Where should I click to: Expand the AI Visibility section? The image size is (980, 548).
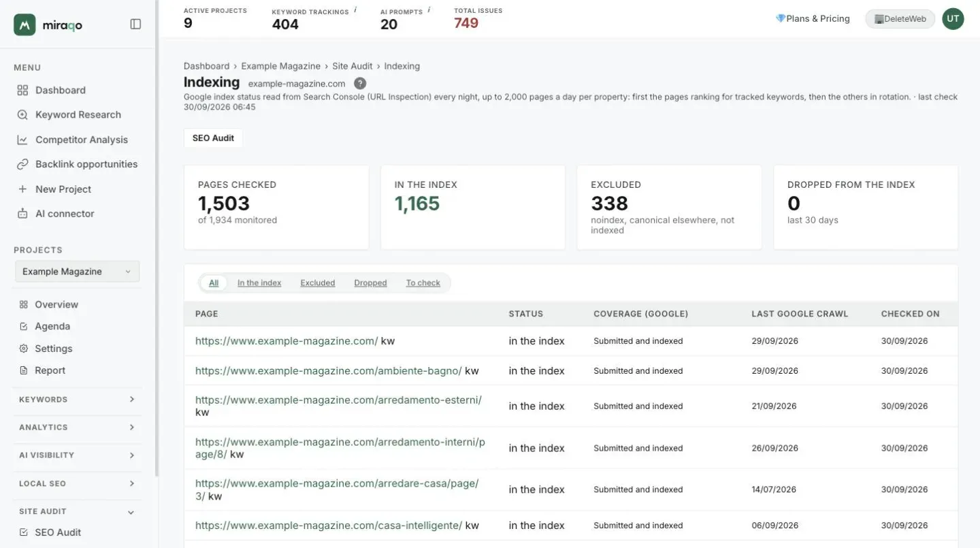77,455
